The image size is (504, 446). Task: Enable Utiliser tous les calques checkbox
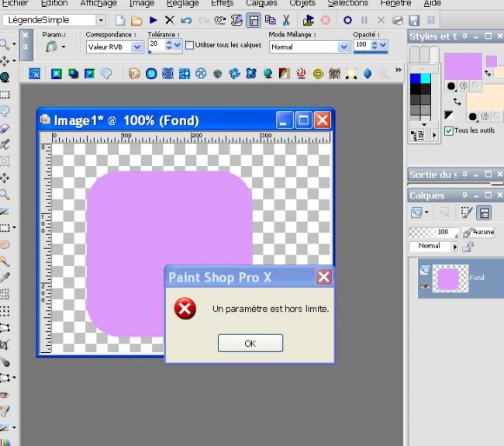[190, 45]
